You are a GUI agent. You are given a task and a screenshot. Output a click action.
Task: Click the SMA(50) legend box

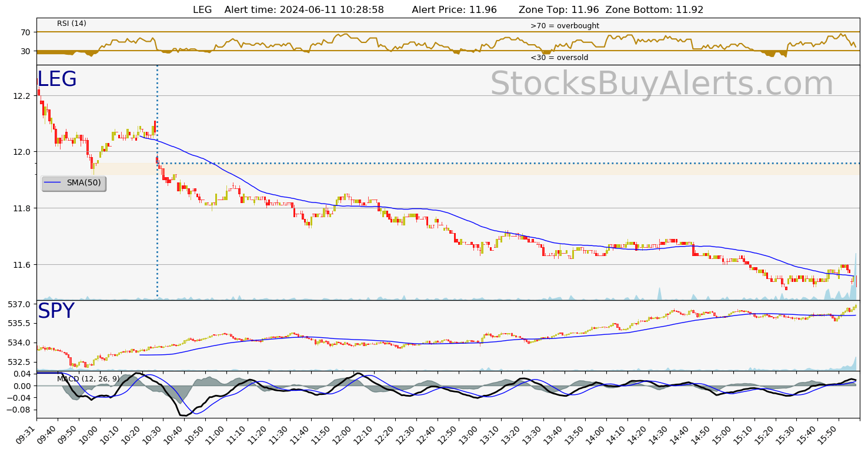[74, 183]
